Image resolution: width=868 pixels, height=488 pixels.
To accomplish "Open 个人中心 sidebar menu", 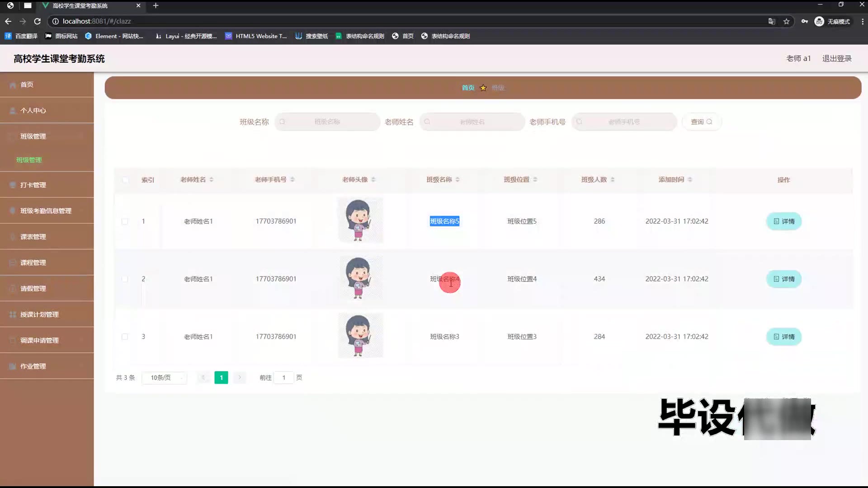I will point(47,110).
